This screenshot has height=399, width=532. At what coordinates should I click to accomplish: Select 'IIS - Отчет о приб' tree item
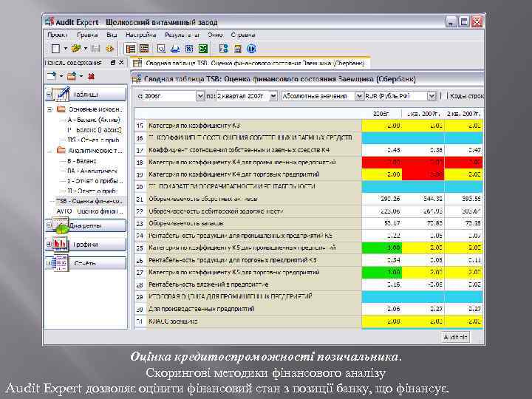93,140
